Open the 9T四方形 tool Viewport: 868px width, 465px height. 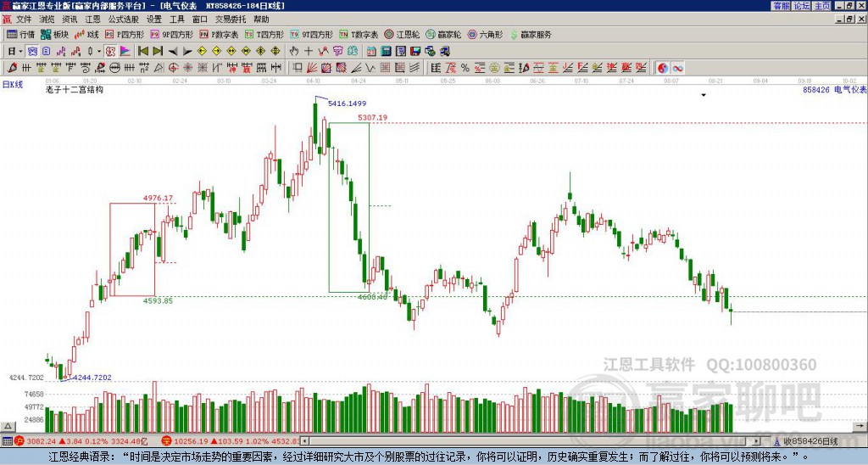(311, 34)
